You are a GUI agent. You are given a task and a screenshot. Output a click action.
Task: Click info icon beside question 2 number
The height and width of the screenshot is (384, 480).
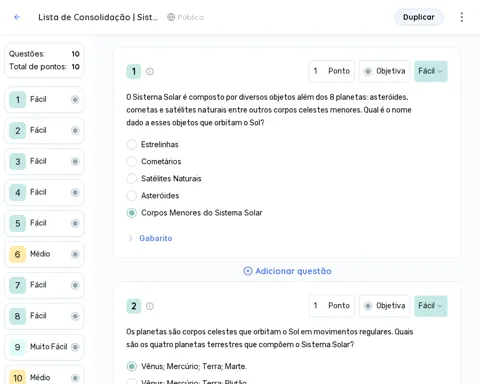coord(150,306)
